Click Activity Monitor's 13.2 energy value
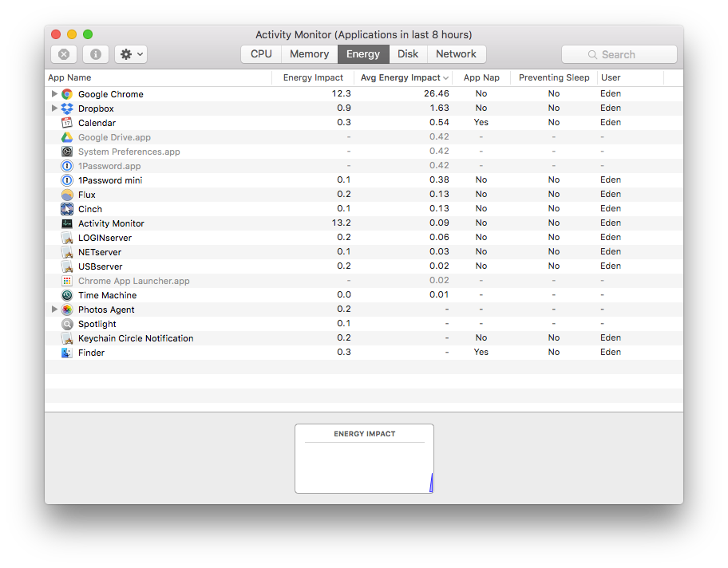Screen dimensions: 728x568 click(342, 223)
